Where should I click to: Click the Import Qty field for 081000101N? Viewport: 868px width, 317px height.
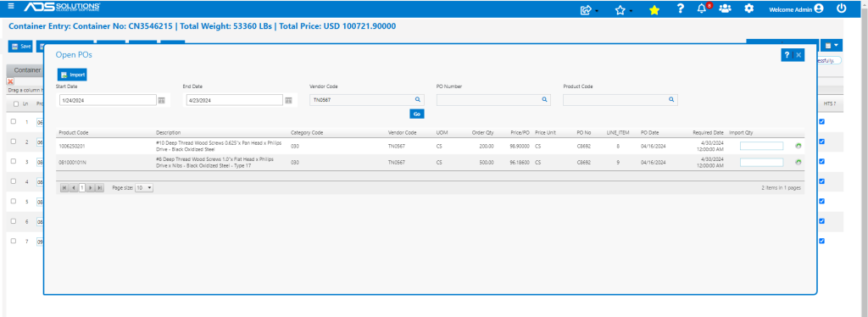(x=762, y=162)
